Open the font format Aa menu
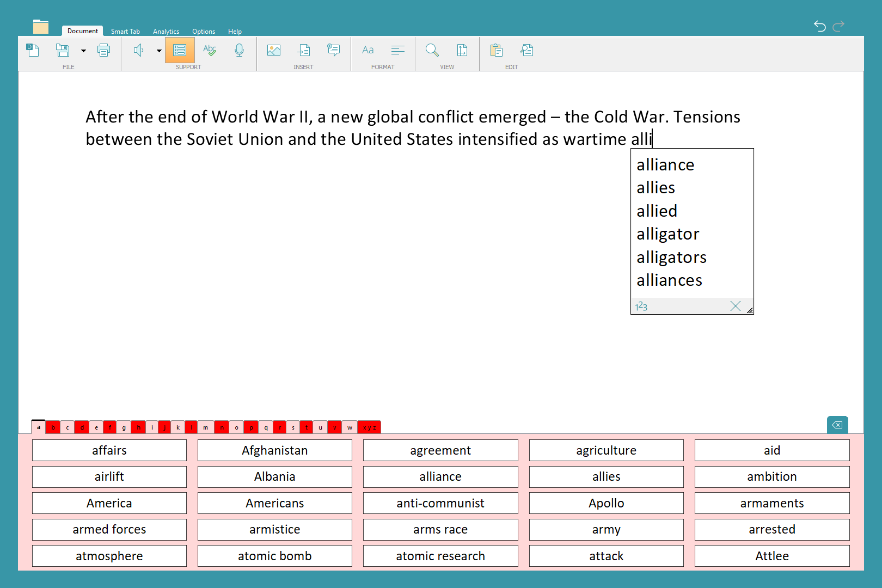Screen dimensions: 882x588 (368, 51)
